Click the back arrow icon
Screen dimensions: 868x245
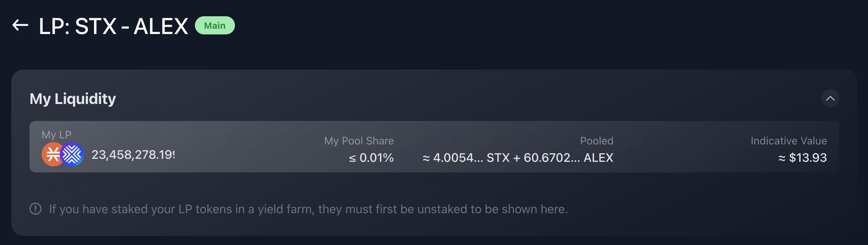coord(20,25)
